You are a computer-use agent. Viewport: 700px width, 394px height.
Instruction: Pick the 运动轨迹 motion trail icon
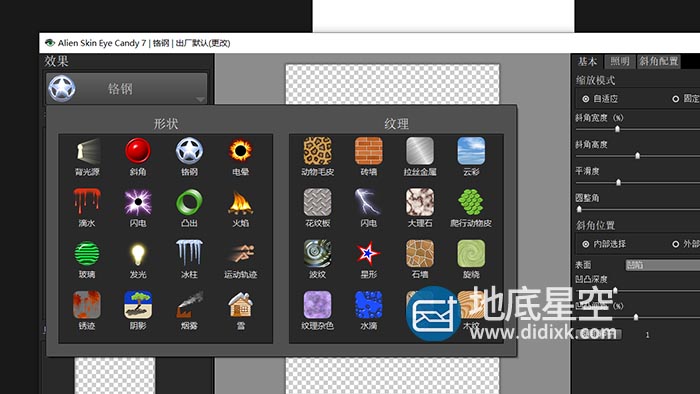pos(241,254)
